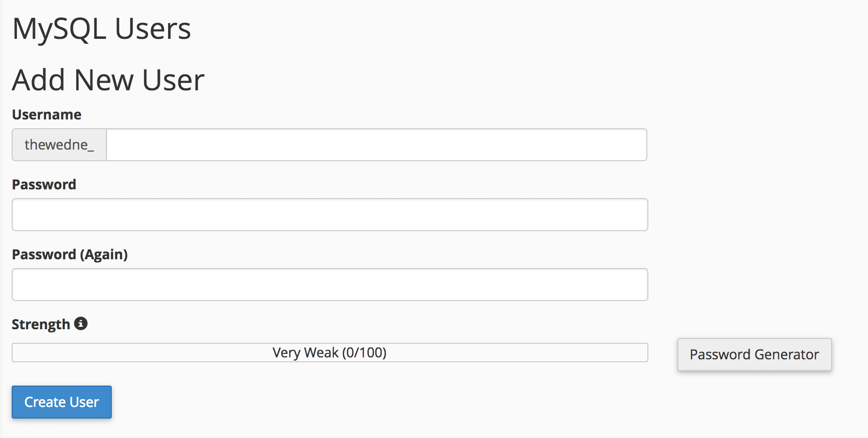Click the MySQL Users heading
The image size is (868, 438).
102,29
